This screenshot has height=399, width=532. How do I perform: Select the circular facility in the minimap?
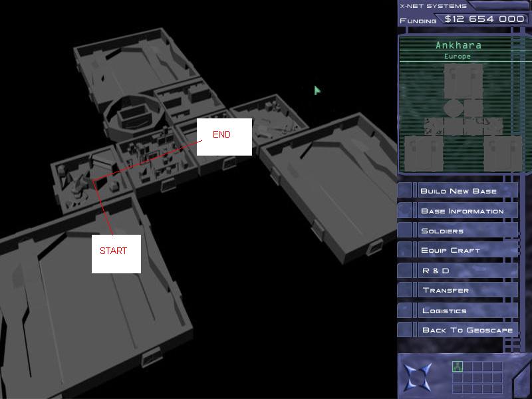coord(454,108)
